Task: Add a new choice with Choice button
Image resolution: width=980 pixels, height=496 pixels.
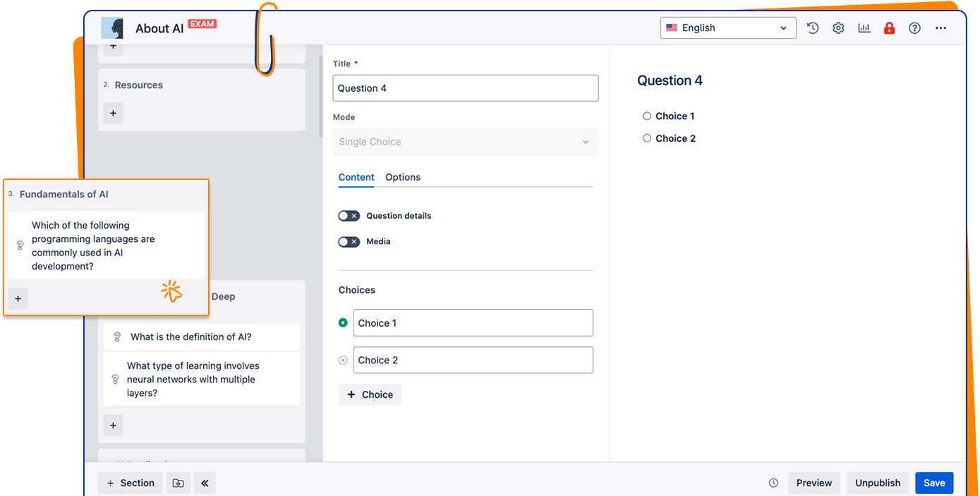Action: click(370, 395)
